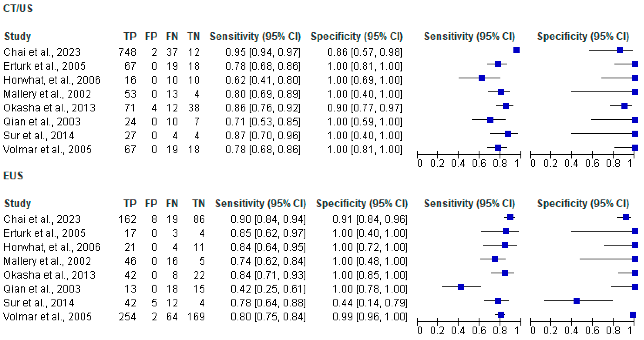Click Volmar et al., 2005 in EUS table

tap(48, 317)
